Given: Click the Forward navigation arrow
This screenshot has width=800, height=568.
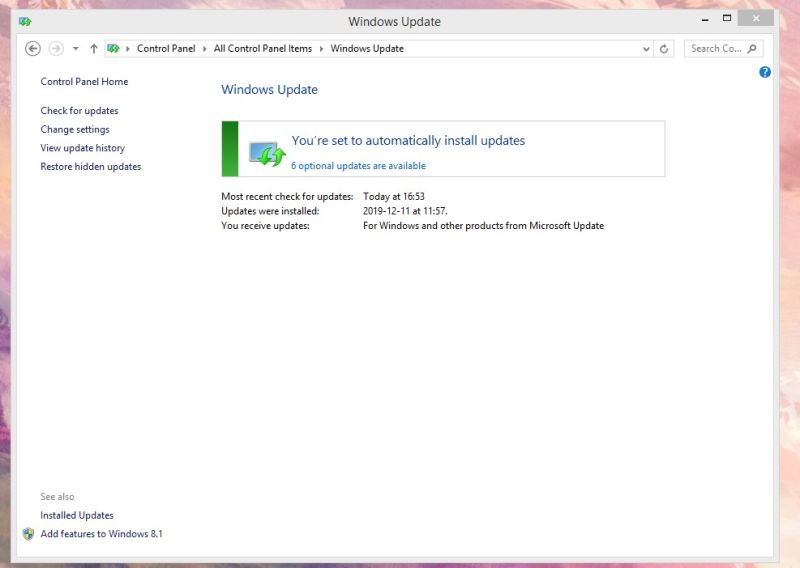Looking at the screenshot, I should point(56,48).
